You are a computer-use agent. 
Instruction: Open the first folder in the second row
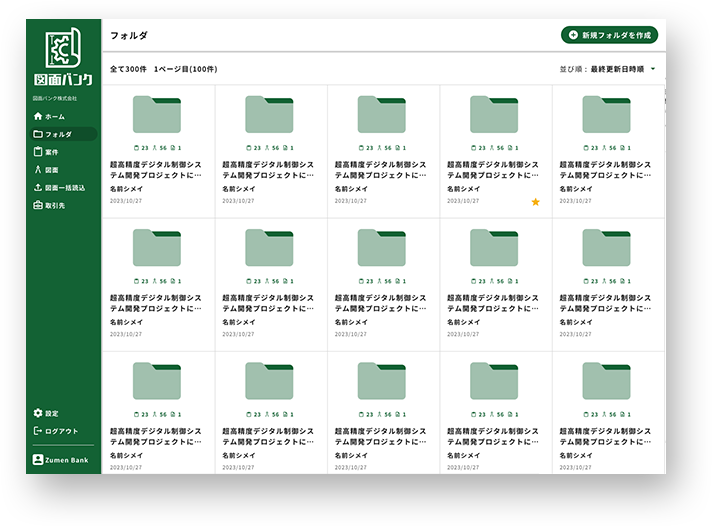(157, 248)
